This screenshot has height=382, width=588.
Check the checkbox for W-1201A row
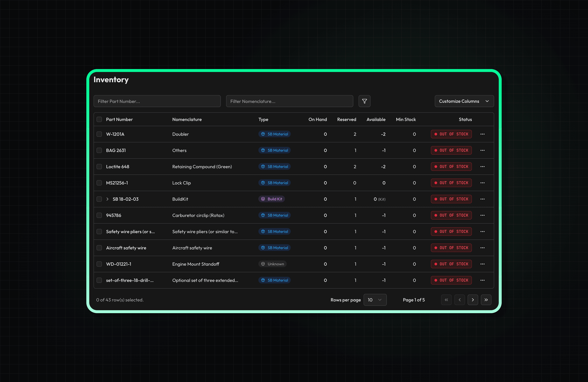(x=99, y=134)
